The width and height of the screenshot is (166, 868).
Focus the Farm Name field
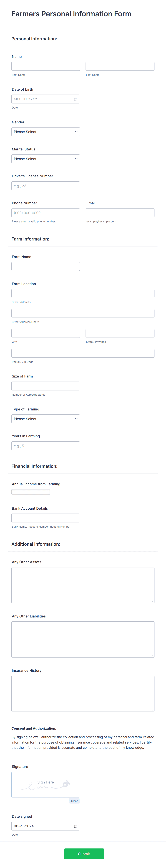[46, 266]
